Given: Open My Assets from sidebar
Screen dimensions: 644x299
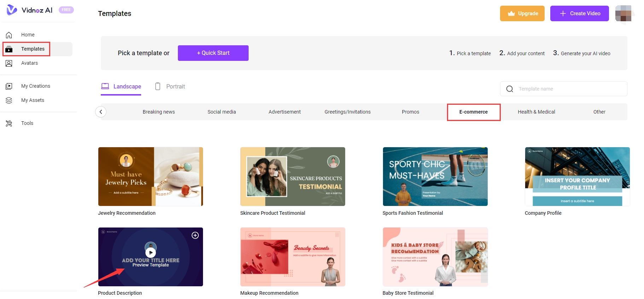Looking at the screenshot, I should point(33,100).
